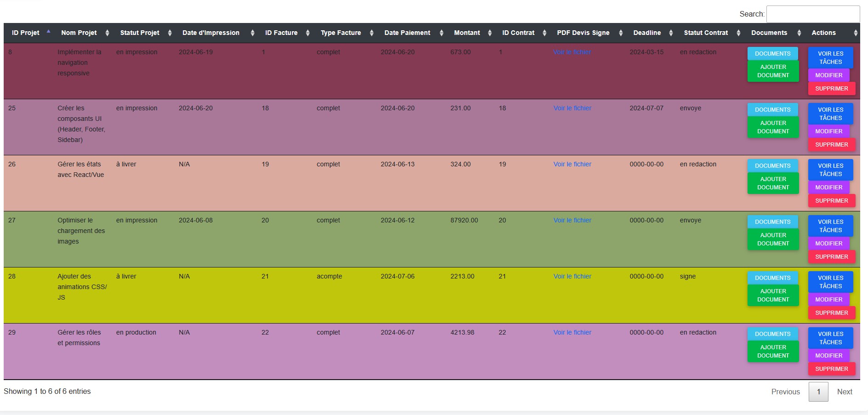
Task: Open 'Voir le fichier' for project 8
Action: click(572, 52)
